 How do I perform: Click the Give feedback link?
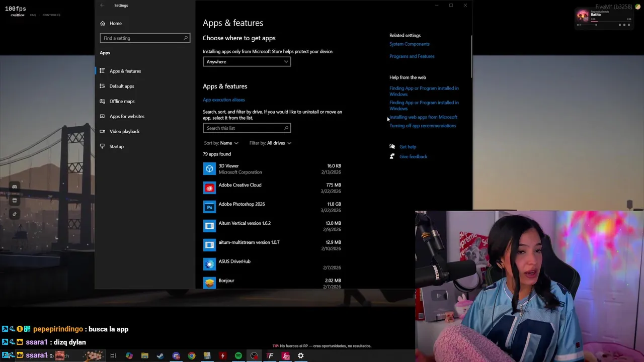[x=413, y=156]
